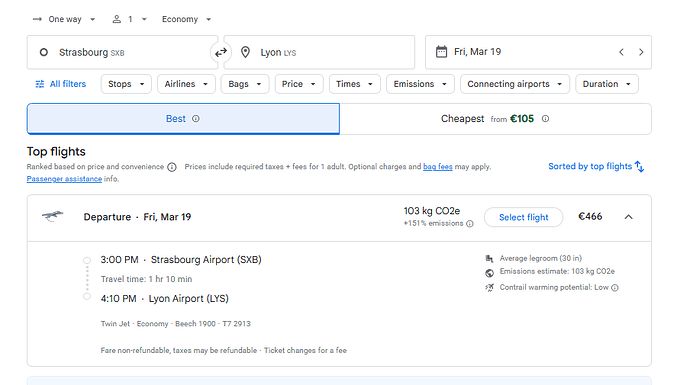Open the passenger count dropdown

pyautogui.click(x=129, y=19)
